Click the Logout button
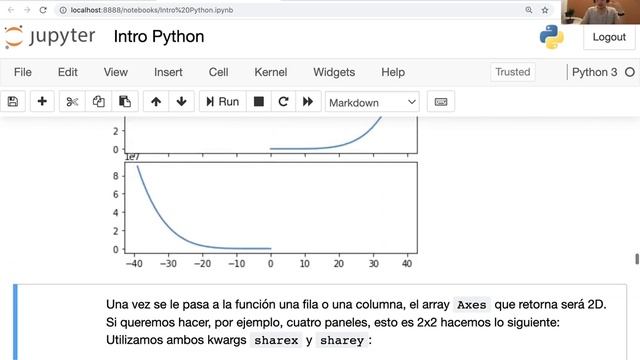This screenshot has height=360, width=640. [609, 37]
